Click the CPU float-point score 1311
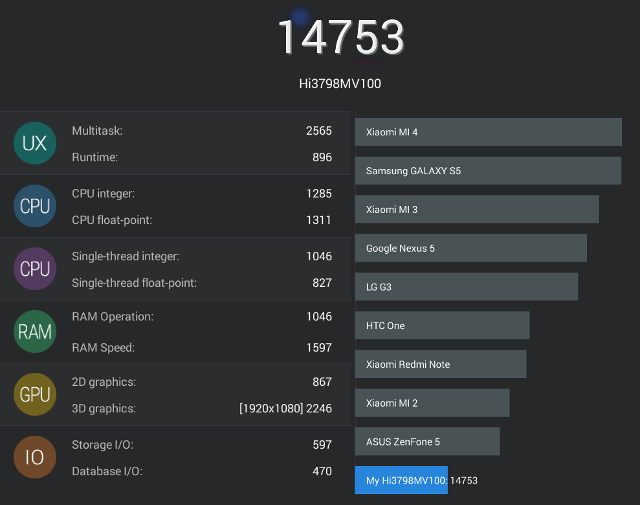 point(318,220)
